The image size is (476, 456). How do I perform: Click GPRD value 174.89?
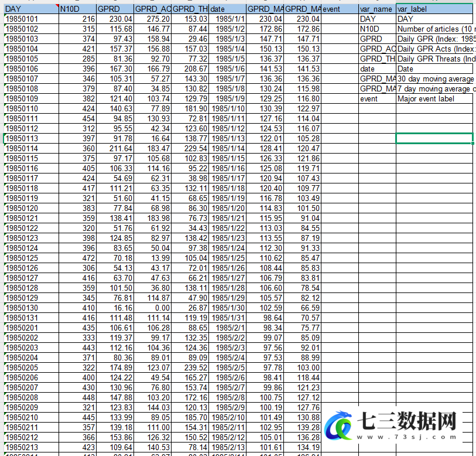(115, 367)
